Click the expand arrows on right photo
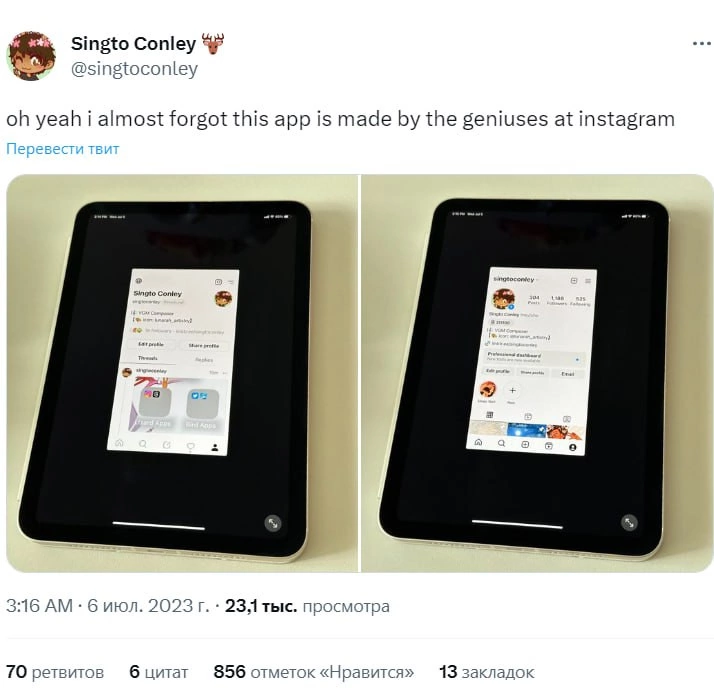The height and width of the screenshot is (694, 714). [629, 523]
